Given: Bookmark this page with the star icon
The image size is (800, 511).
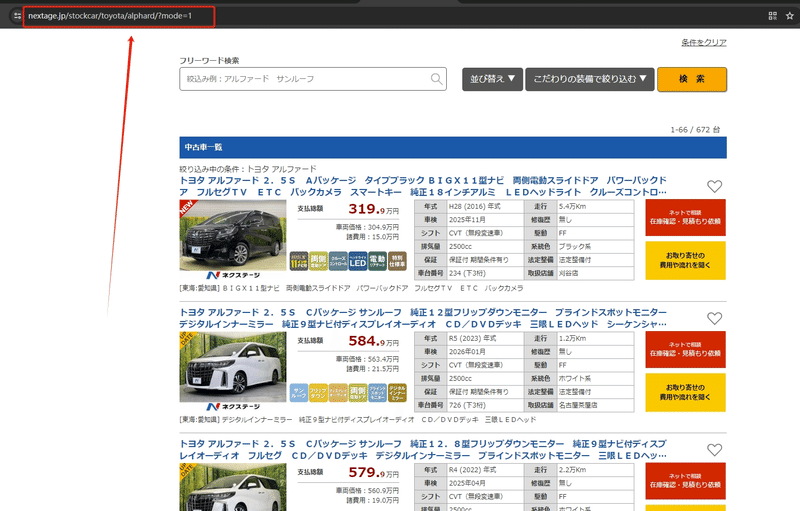Looking at the screenshot, I should point(790,16).
